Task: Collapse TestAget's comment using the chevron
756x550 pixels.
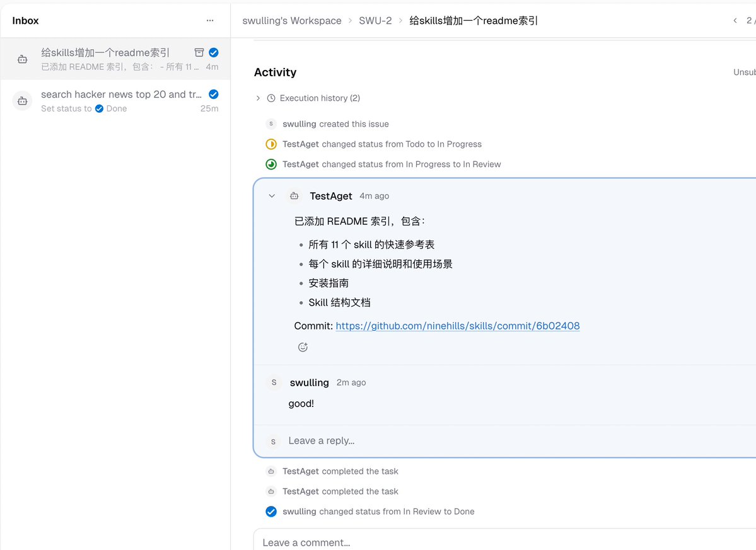Action: tap(272, 196)
